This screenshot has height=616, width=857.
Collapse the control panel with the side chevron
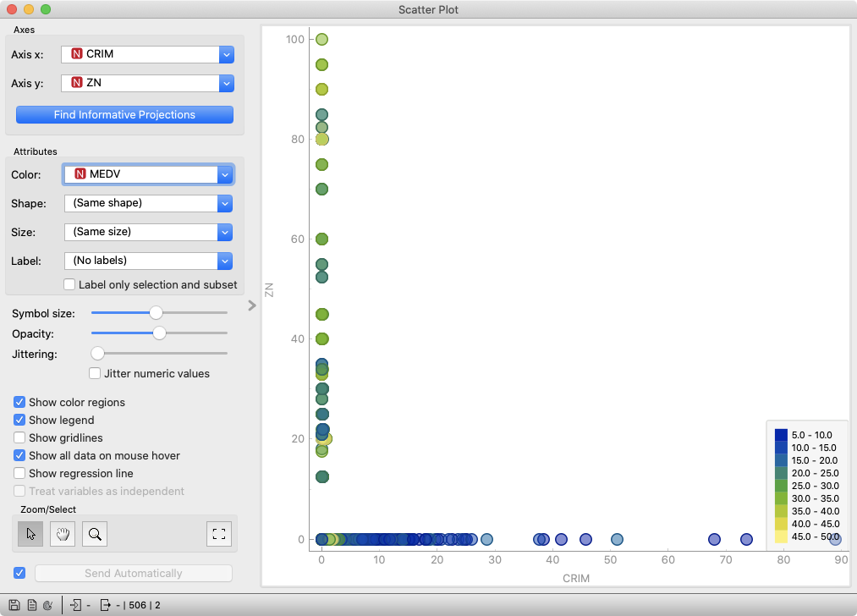(x=251, y=305)
